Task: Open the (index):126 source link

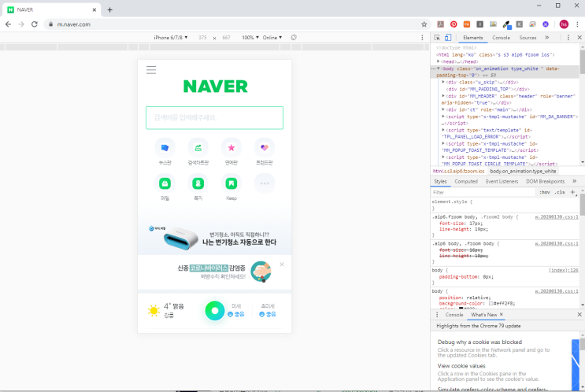Action: tap(564, 270)
